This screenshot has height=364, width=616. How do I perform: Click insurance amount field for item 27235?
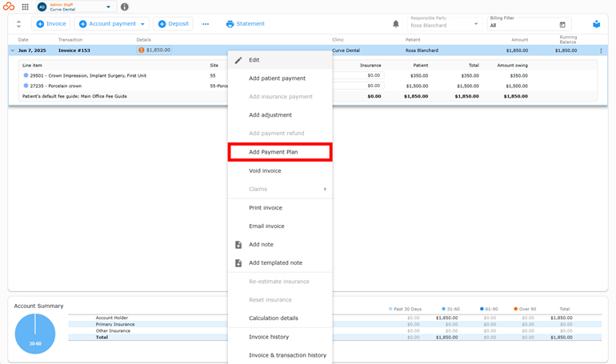point(358,86)
